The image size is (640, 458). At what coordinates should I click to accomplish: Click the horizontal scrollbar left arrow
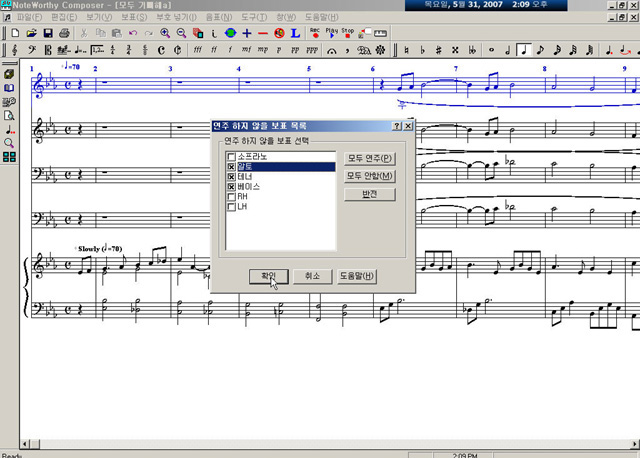pyautogui.click(x=25, y=444)
